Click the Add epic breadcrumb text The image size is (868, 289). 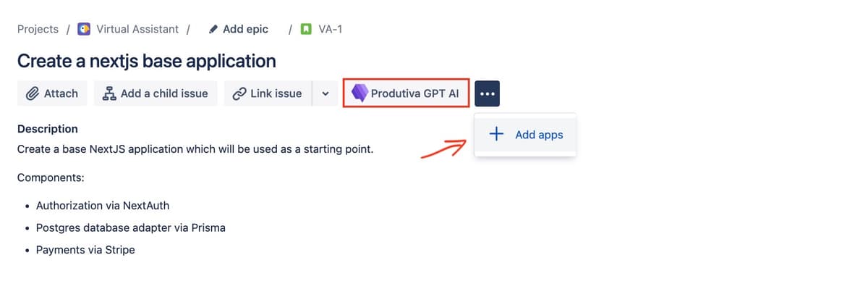coord(245,29)
